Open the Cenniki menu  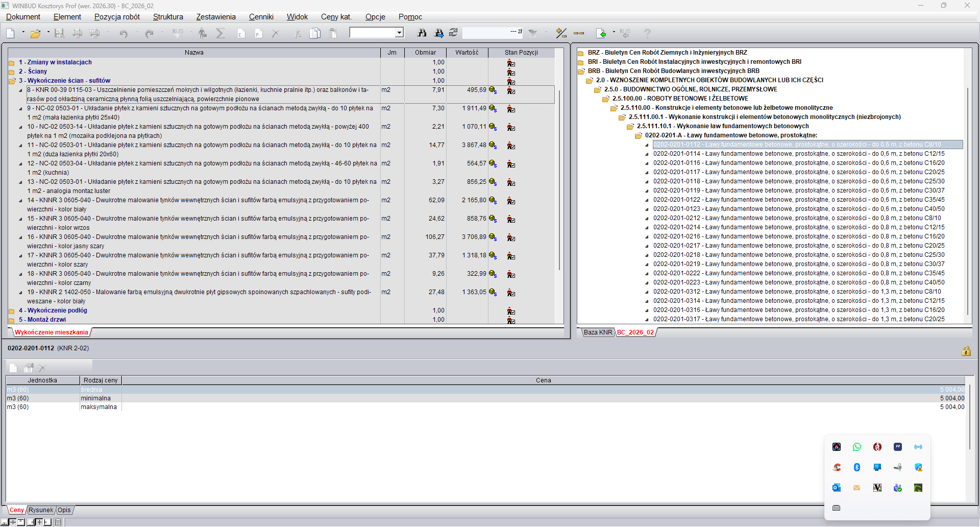[261, 17]
